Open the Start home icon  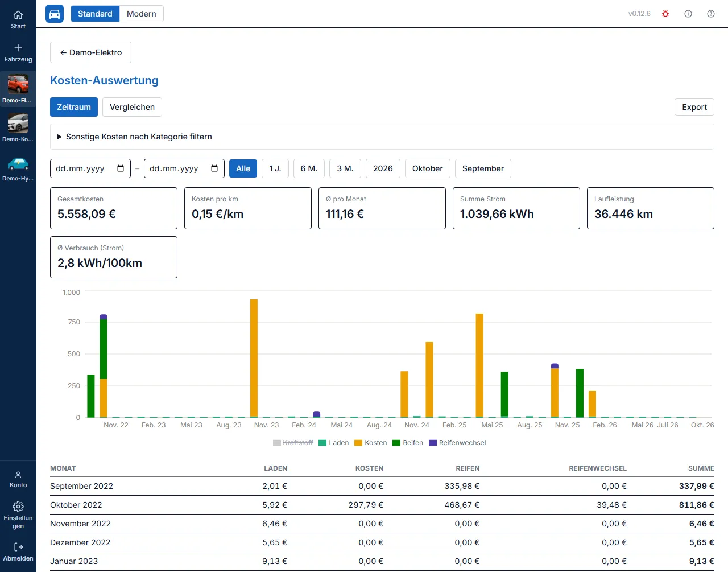[x=18, y=15]
